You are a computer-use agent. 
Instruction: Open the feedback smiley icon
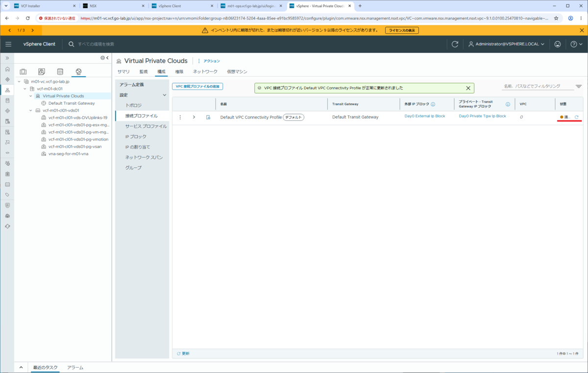558,44
